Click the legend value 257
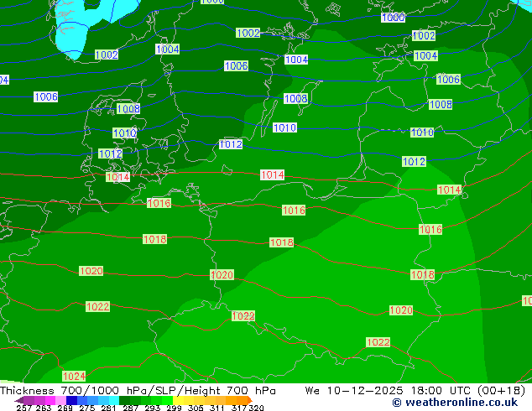 (23, 408)
